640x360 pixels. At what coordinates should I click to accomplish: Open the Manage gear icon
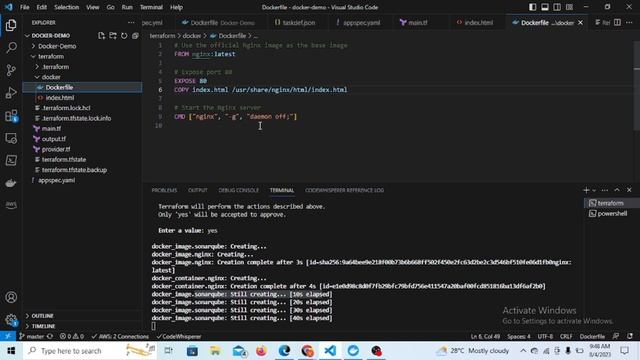11,320
